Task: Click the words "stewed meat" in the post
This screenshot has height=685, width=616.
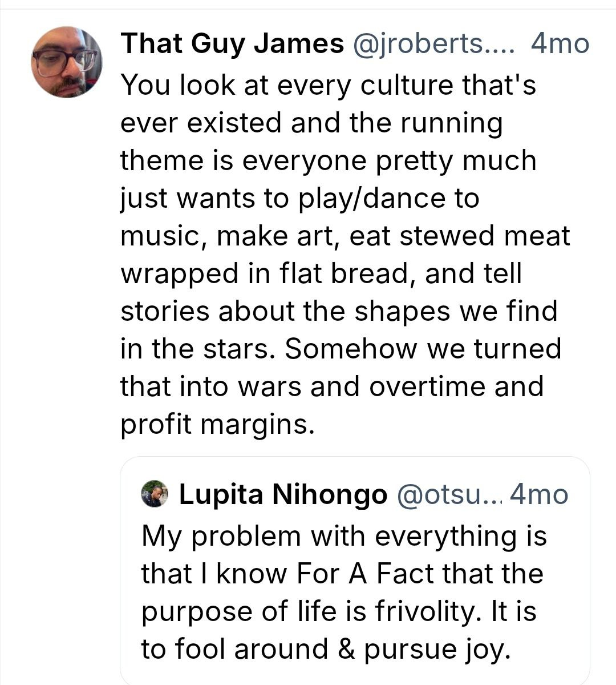Action: click(x=485, y=236)
